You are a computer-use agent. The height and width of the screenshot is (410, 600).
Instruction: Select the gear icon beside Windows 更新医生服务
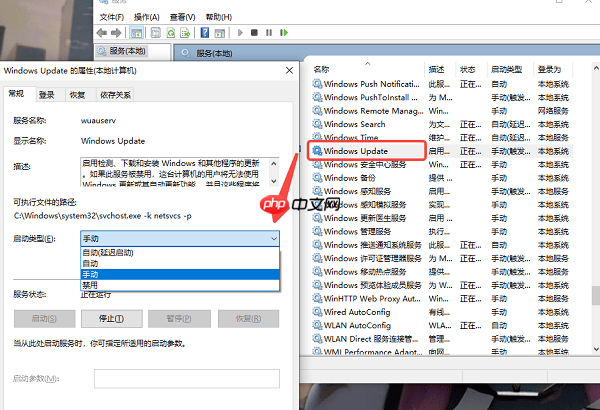(317, 218)
